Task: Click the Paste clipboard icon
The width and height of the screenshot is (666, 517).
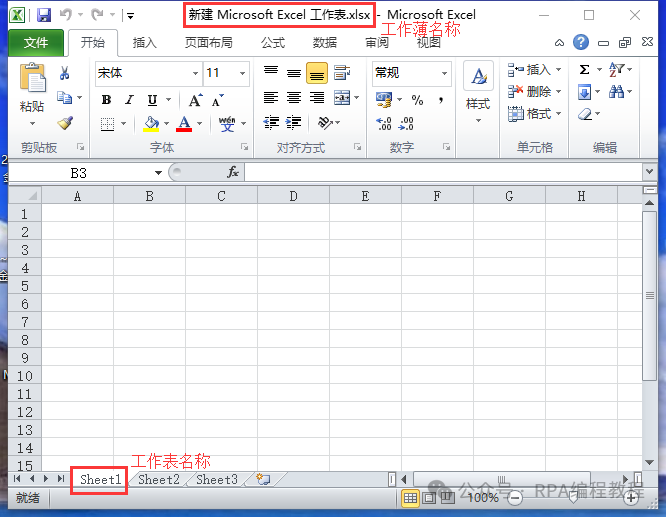Action: (x=32, y=77)
